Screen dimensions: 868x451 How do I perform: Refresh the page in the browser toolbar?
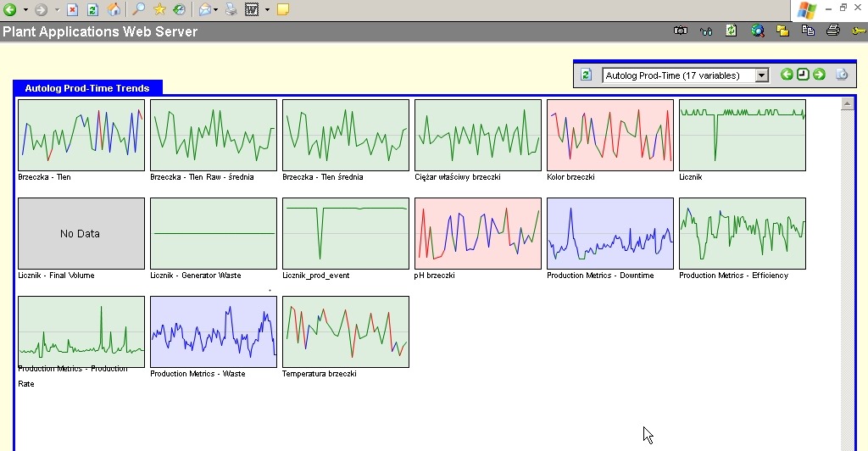(93, 9)
